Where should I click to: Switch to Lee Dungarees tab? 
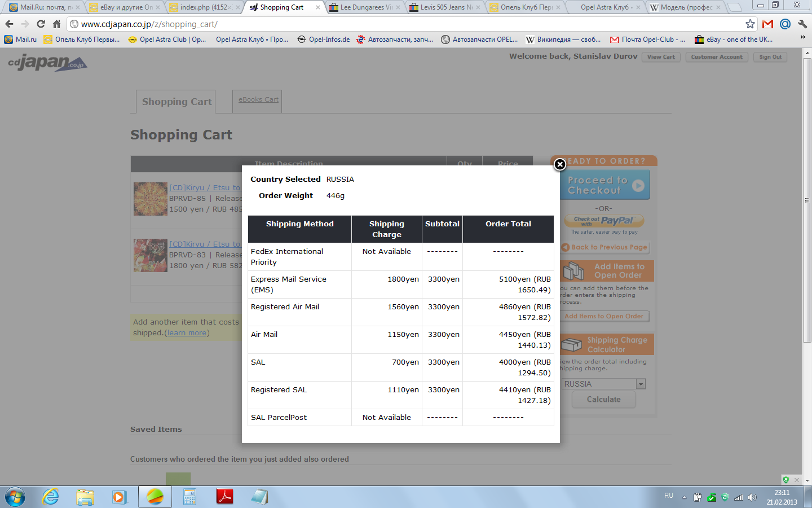[x=365, y=7]
